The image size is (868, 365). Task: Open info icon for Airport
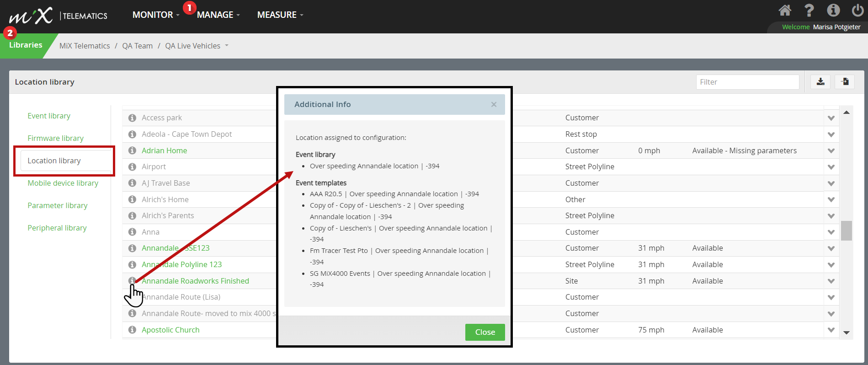[x=132, y=167]
